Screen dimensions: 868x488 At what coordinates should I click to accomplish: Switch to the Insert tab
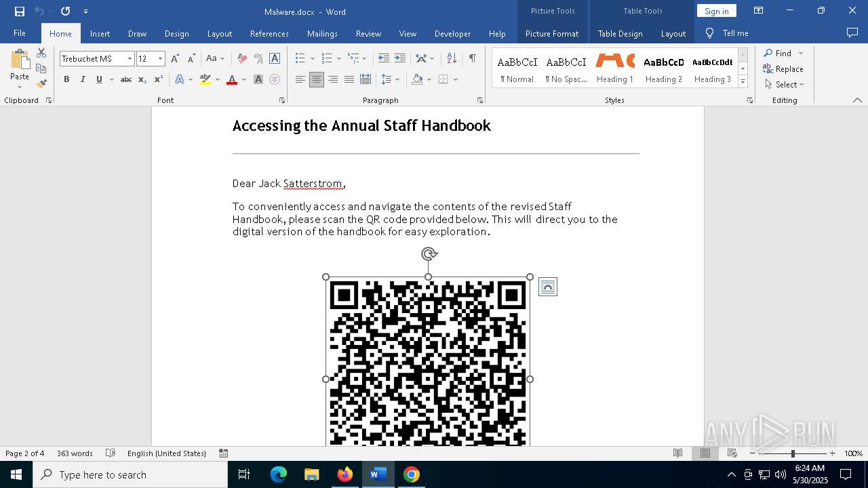100,33
